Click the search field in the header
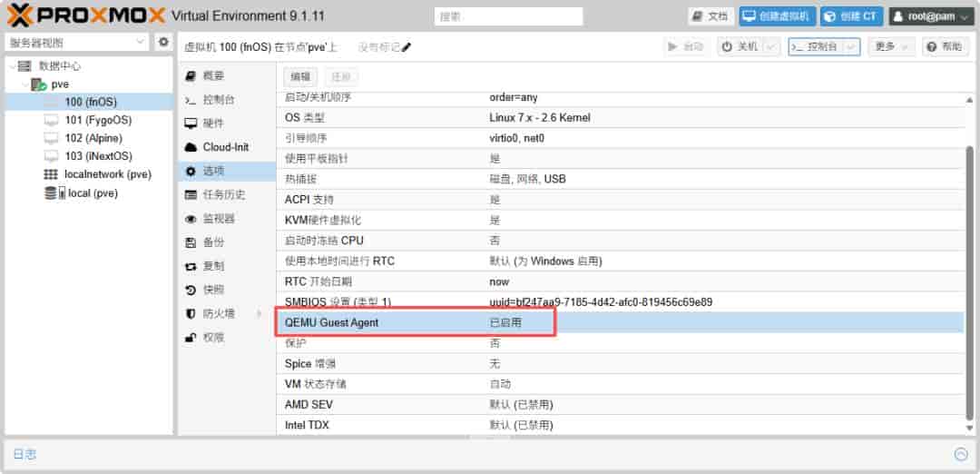Viewport: 980px width, 474px height. [508, 17]
